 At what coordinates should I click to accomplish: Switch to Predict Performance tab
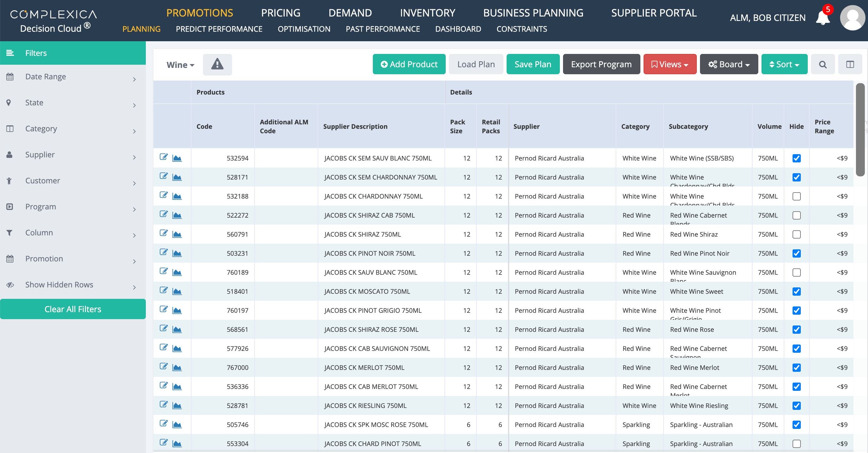pyautogui.click(x=219, y=29)
